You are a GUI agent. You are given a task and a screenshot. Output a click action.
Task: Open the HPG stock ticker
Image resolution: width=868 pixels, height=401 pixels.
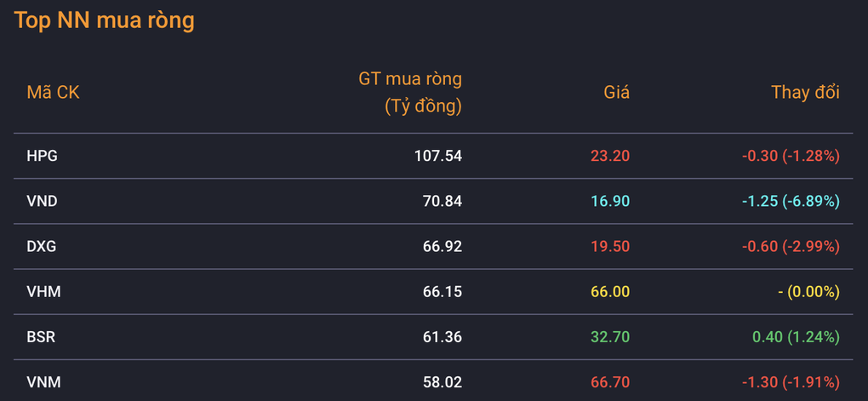(42, 156)
